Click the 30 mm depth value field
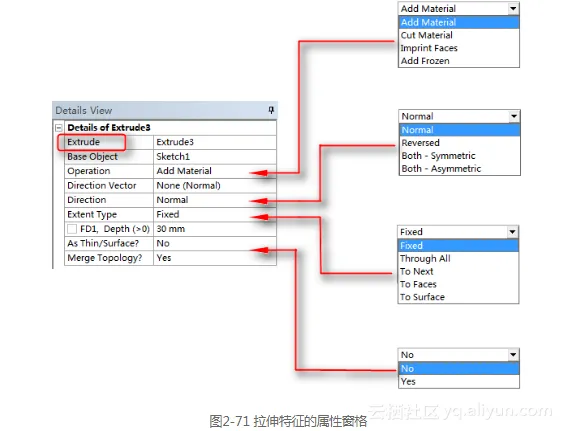The height and width of the screenshot is (431, 563). tap(215, 229)
